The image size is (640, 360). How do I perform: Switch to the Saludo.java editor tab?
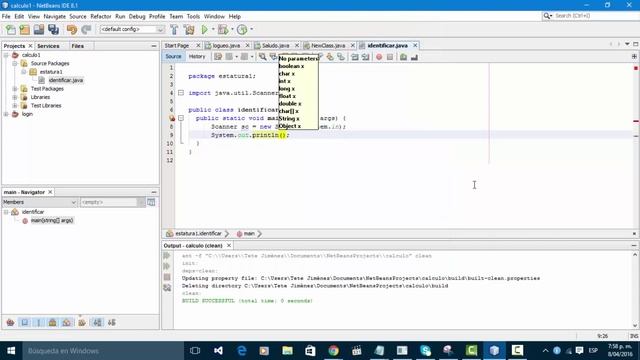(276, 45)
